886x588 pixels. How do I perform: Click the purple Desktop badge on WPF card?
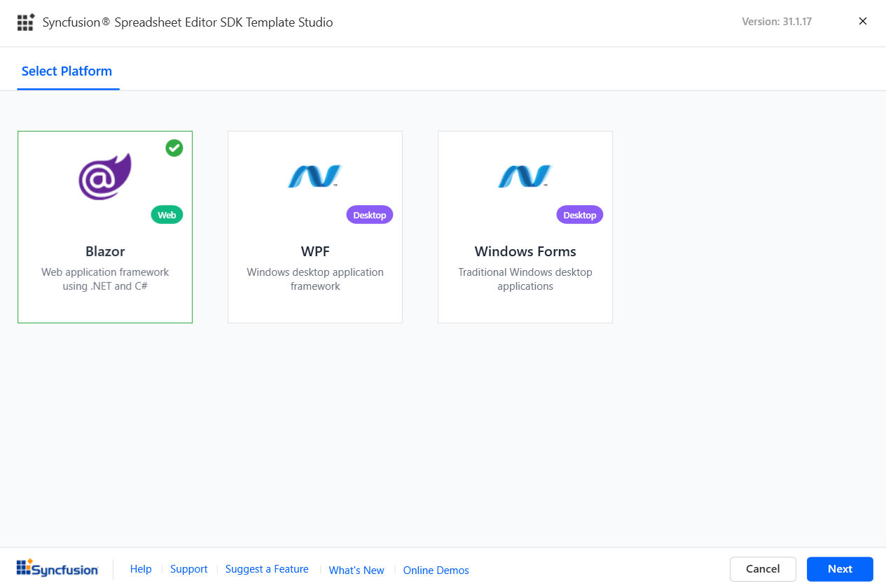point(369,215)
